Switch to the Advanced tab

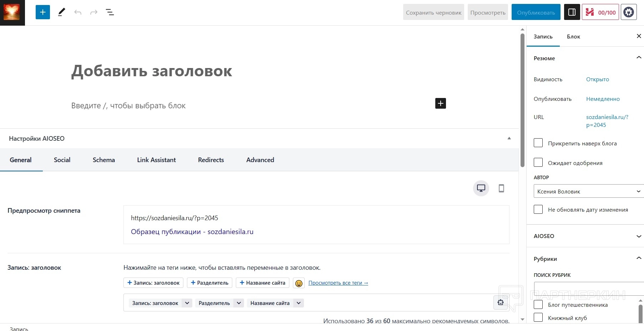pos(260,160)
